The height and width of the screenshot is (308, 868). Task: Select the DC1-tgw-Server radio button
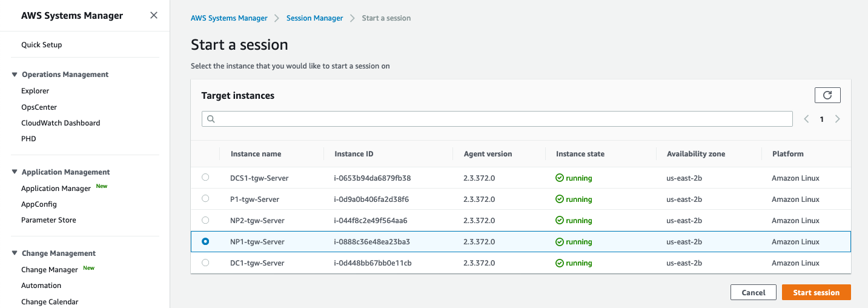coord(205,263)
